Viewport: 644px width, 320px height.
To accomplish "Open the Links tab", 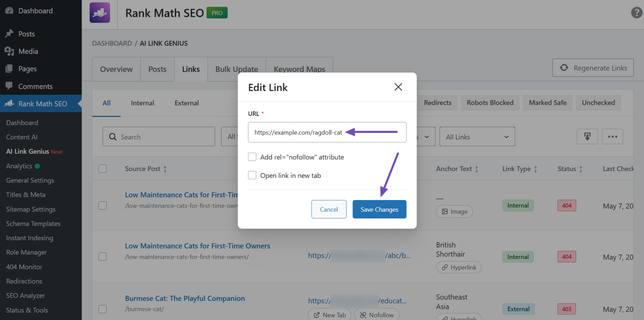I will [191, 69].
